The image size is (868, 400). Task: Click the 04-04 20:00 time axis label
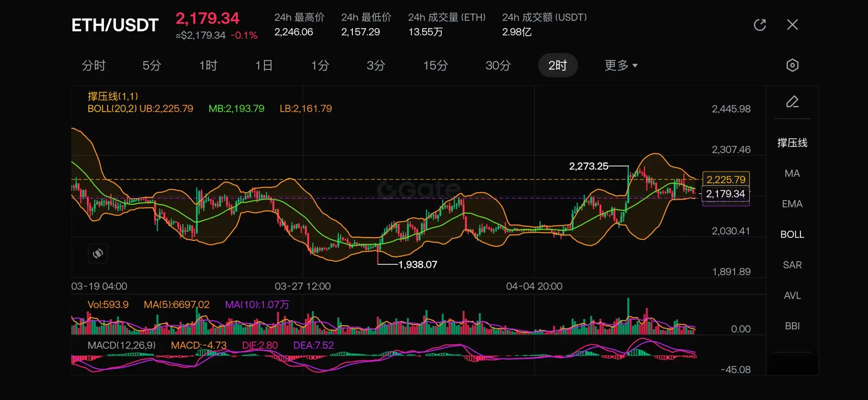tap(534, 286)
